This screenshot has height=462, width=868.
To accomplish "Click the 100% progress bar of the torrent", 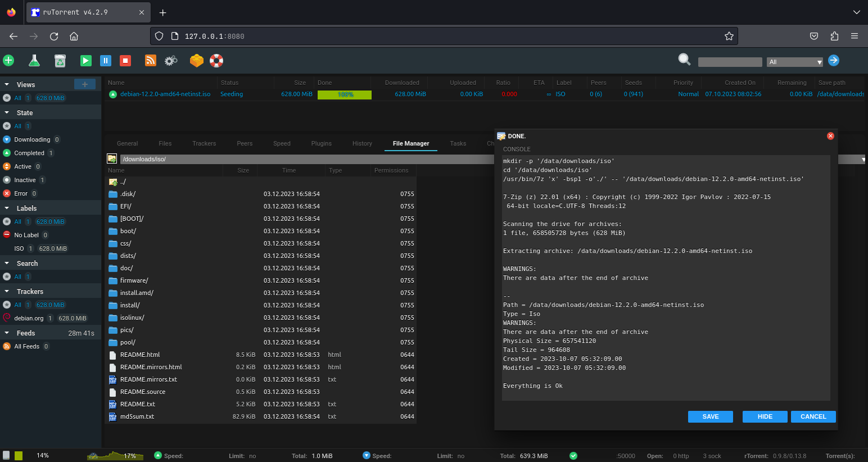I will (x=345, y=94).
